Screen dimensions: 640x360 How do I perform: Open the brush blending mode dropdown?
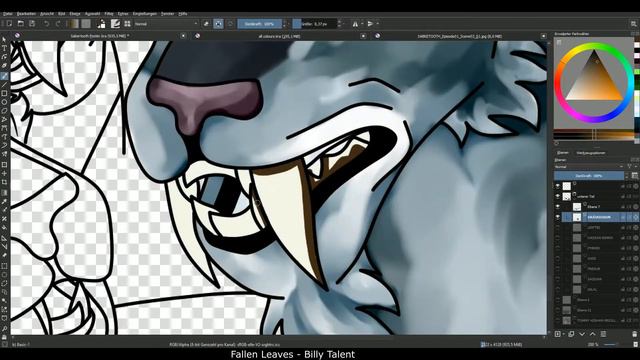coord(166,24)
